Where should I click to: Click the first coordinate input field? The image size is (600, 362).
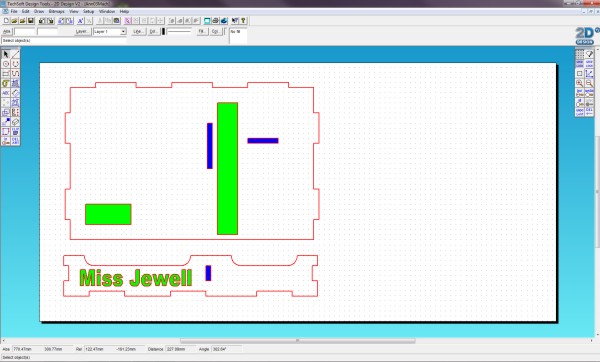tap(24, 31)
